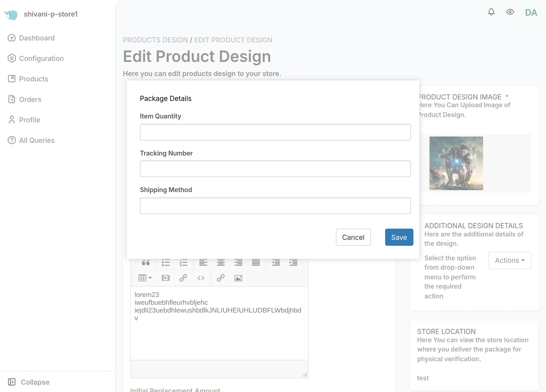Save the package details
546x392 pixels.
399,237
